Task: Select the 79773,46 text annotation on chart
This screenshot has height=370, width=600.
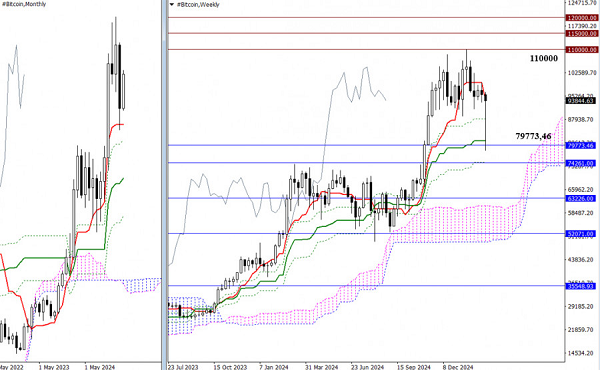Action: [x=533, y=136]
